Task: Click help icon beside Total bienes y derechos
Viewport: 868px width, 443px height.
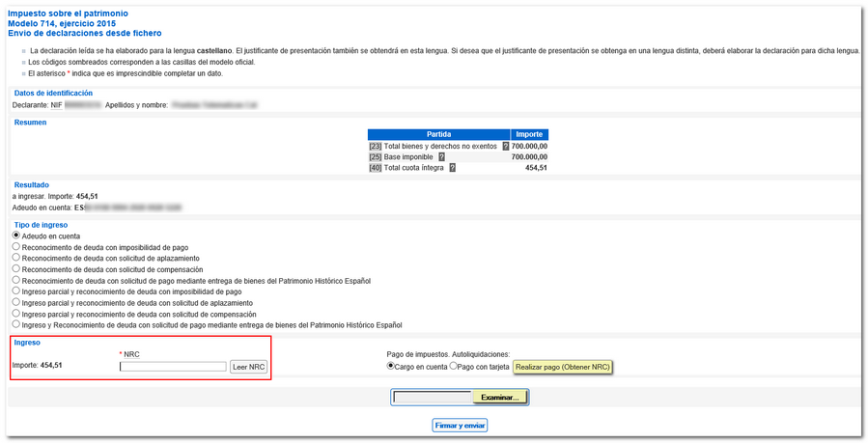Action: tap(505, 146)
